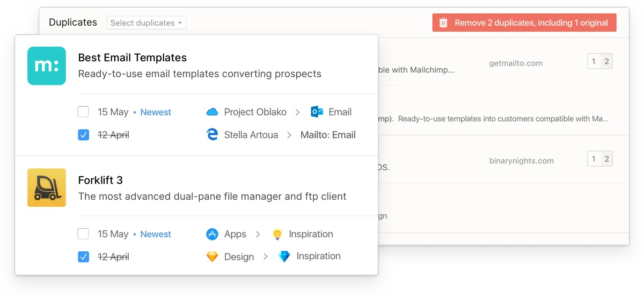The image size is (644, 305).
Task: Check the 15 May Best Email Templates checkbox
Action: point(83,112)
